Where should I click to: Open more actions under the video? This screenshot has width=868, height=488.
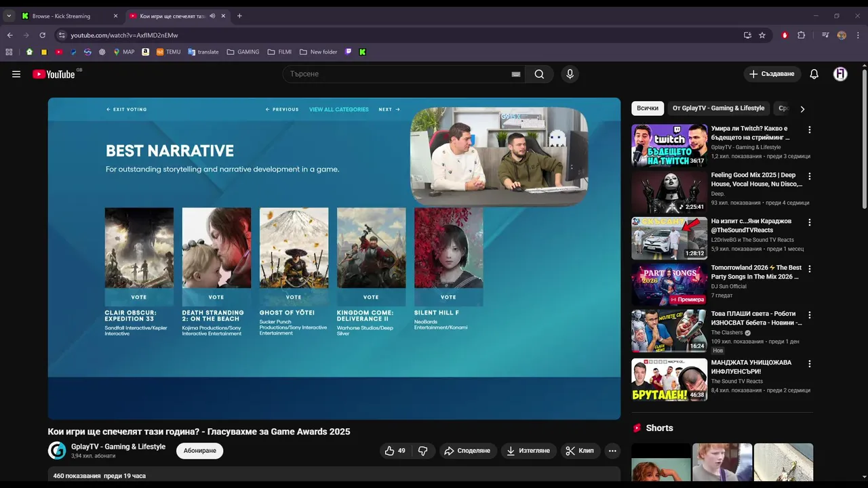(612, 451)
